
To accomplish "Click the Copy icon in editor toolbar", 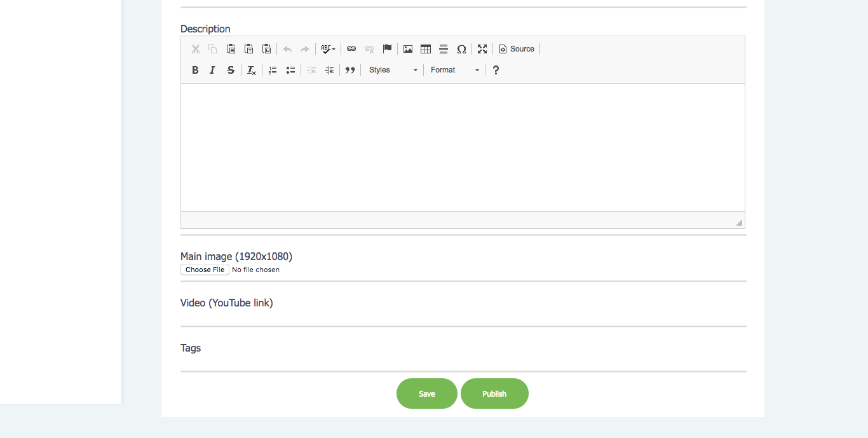I will (213, 49).
